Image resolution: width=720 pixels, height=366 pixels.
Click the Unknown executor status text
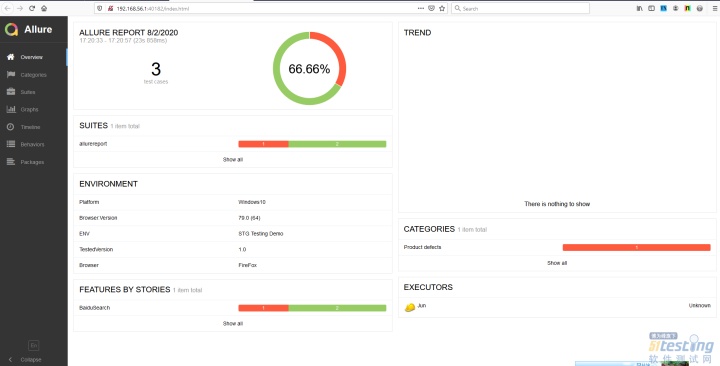click(x=699, y=305)
